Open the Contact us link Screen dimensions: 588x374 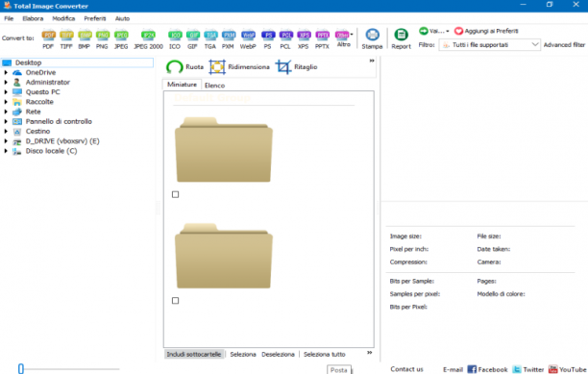coord(406,369)
